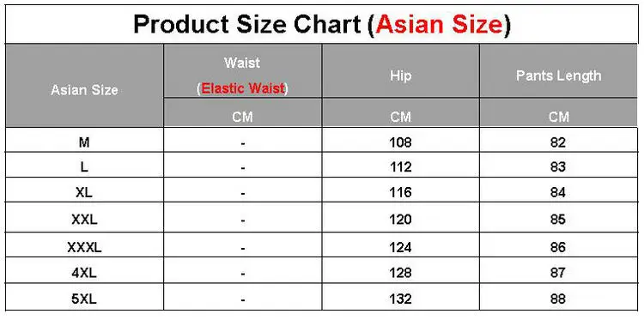Select pants length value 85
Image resolution: width=644 pixels, height=320 pixels.
(x=558, y=220)
